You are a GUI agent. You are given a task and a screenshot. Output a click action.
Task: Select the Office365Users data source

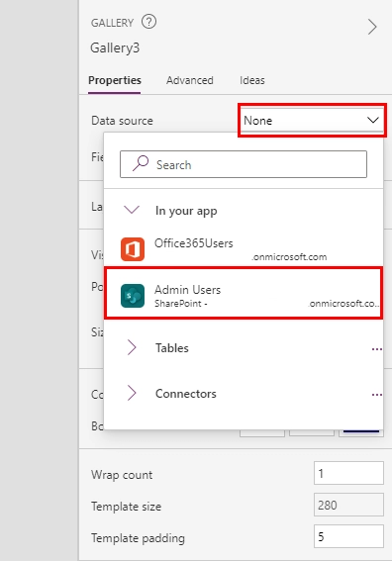point(244,249)
